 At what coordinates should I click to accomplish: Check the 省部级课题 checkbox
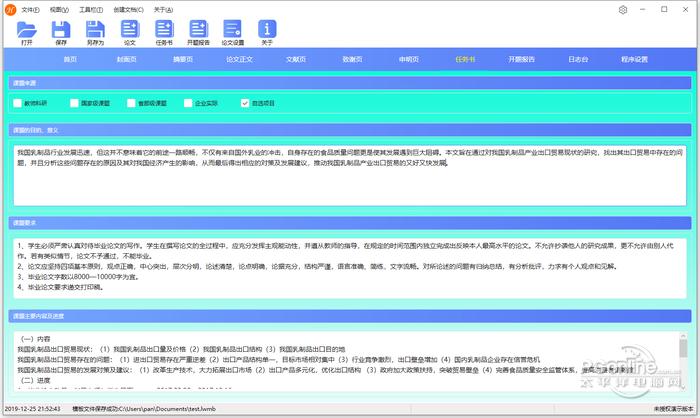click(x=131, y=103)
